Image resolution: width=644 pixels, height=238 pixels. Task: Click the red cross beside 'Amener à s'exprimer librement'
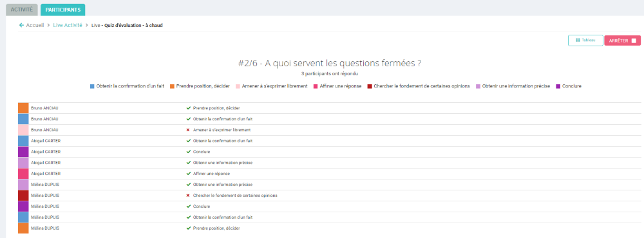tap(188, 130)
